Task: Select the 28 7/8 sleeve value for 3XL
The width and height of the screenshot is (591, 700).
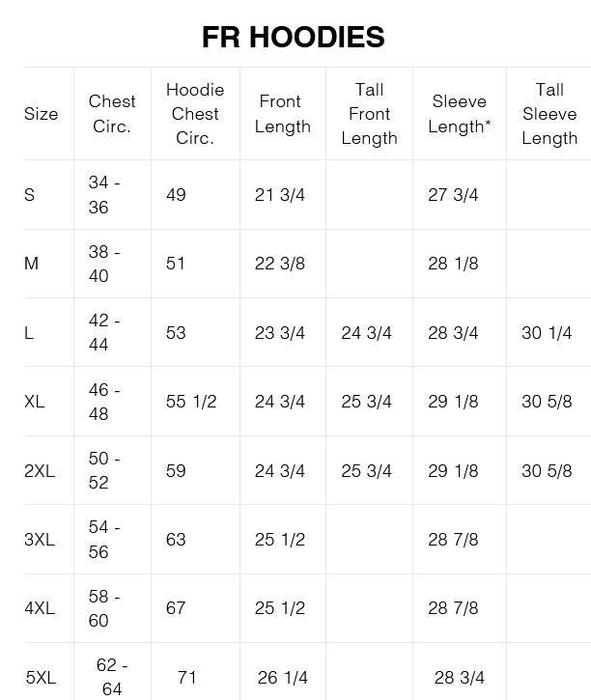Action: coord(453,540)
